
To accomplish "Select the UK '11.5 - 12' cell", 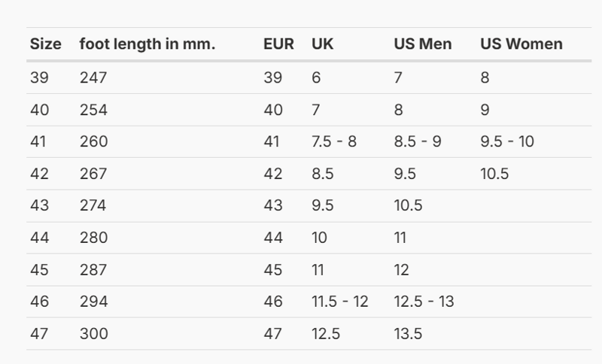I will click(340, 302).
